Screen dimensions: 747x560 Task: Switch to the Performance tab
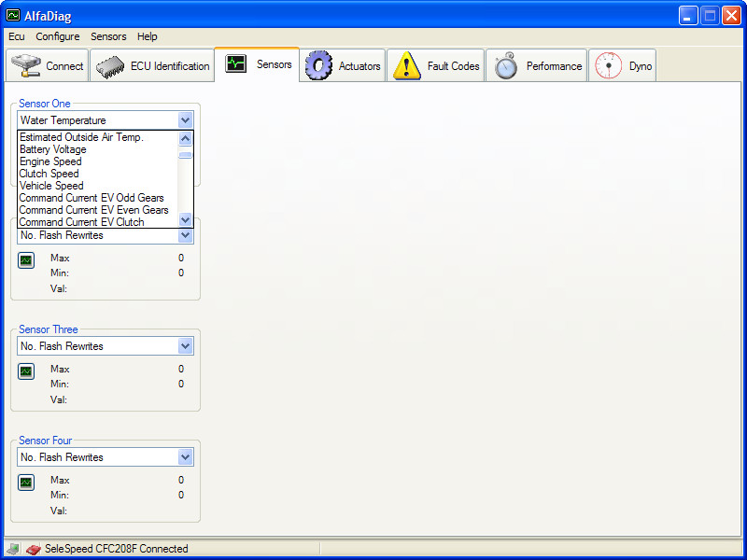(536, 65)
